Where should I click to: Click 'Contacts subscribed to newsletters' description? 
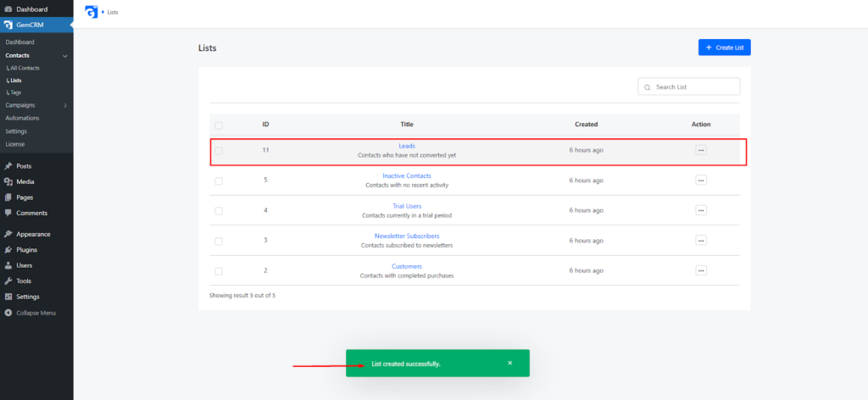[407, 245]
